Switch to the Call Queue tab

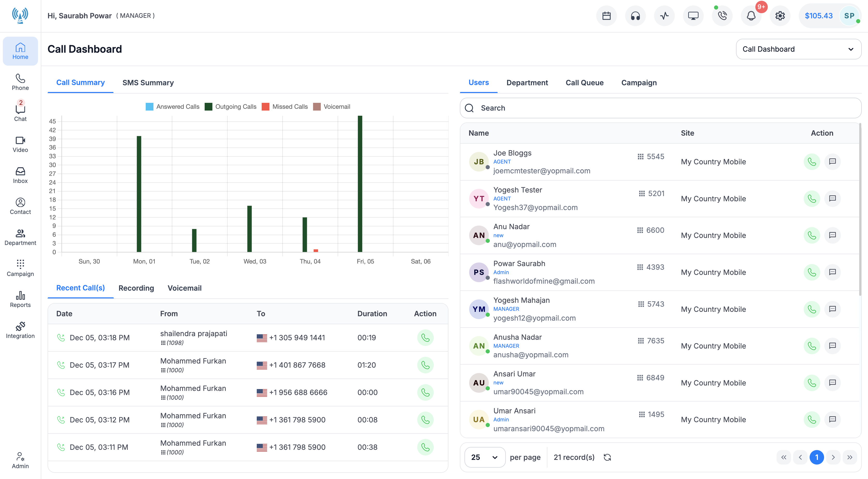(x=584, y=83)
